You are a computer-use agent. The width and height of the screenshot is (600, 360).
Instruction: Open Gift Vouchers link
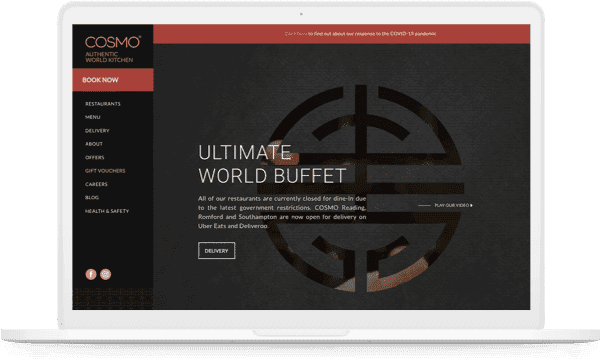pos(105,171)
